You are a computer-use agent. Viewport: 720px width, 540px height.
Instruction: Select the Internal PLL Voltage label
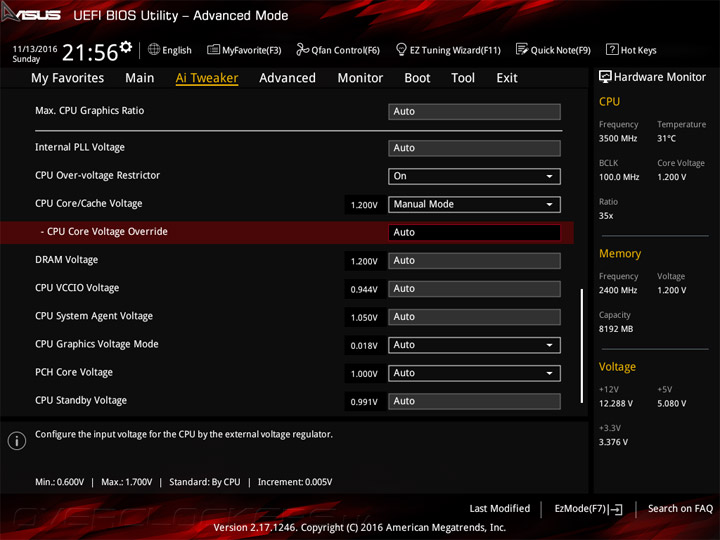click(80, 147)
